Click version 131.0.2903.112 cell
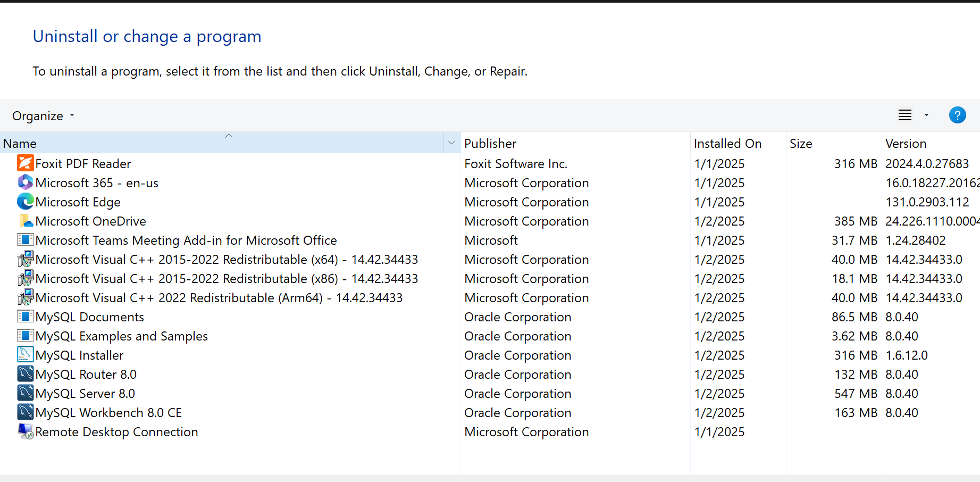 [927, 202]
